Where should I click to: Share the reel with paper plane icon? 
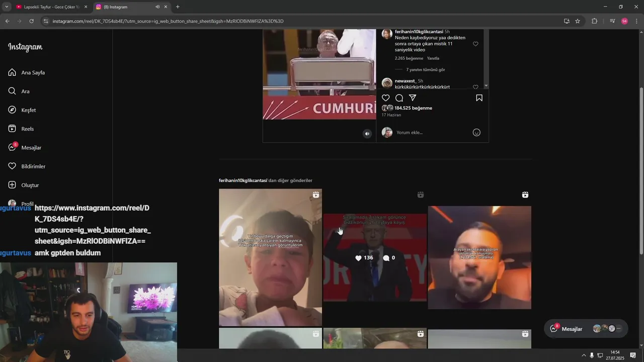pyautogui.click(x=413, y=98)
